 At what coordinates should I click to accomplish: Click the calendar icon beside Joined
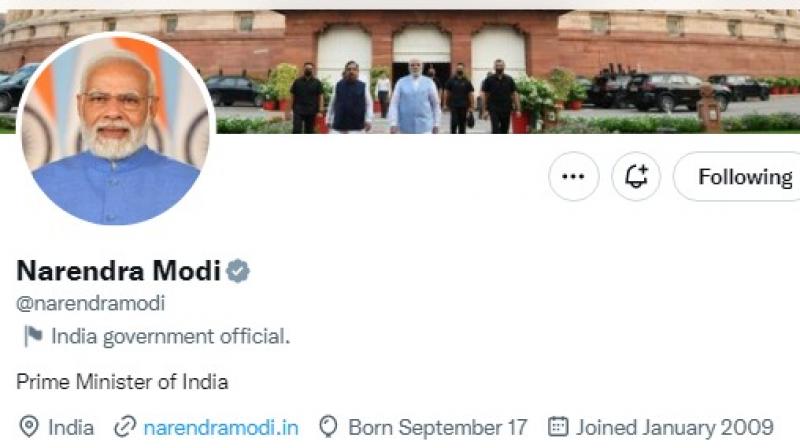coord(559,427)
